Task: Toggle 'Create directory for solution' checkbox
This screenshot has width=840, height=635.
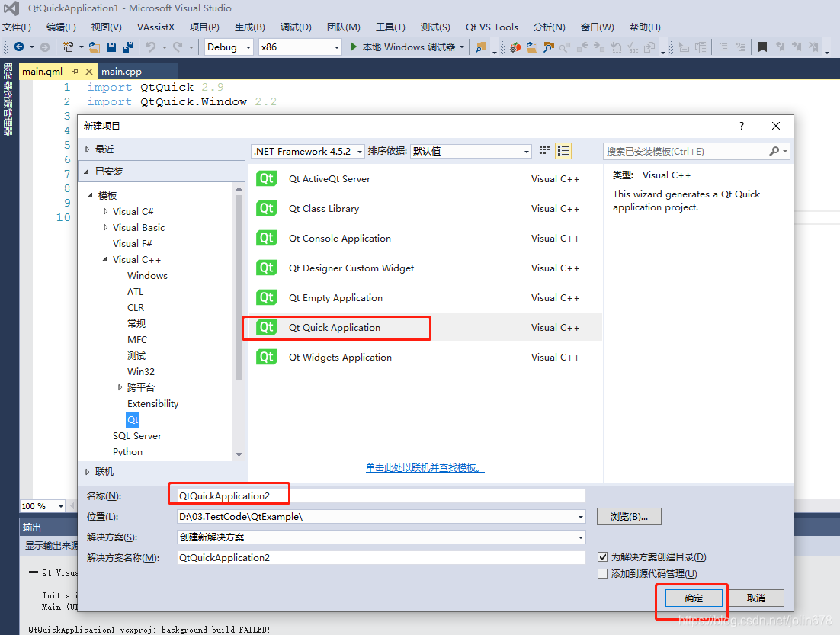Action: (603, 557)
